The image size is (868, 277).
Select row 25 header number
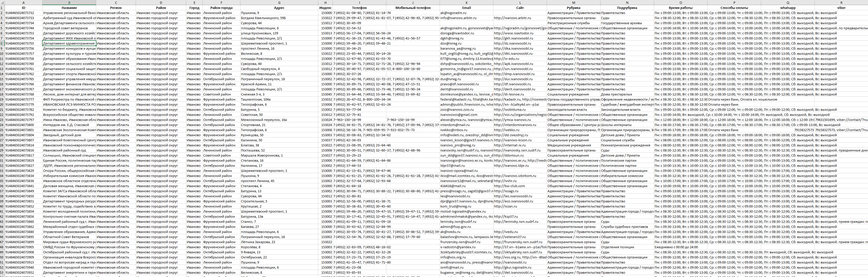coord(2,130)
